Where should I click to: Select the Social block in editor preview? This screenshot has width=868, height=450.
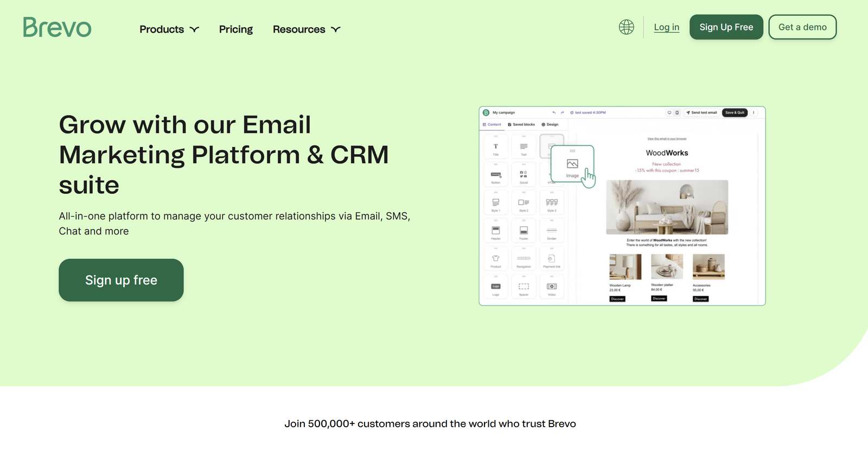click(x=524, y=175)
